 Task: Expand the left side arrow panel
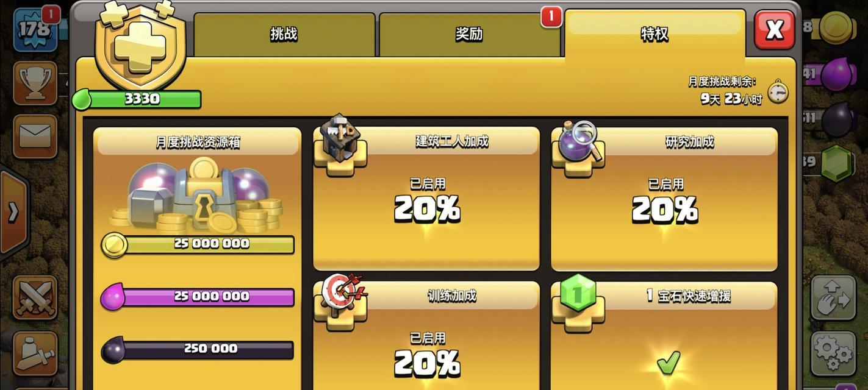[x=13, y=211]
